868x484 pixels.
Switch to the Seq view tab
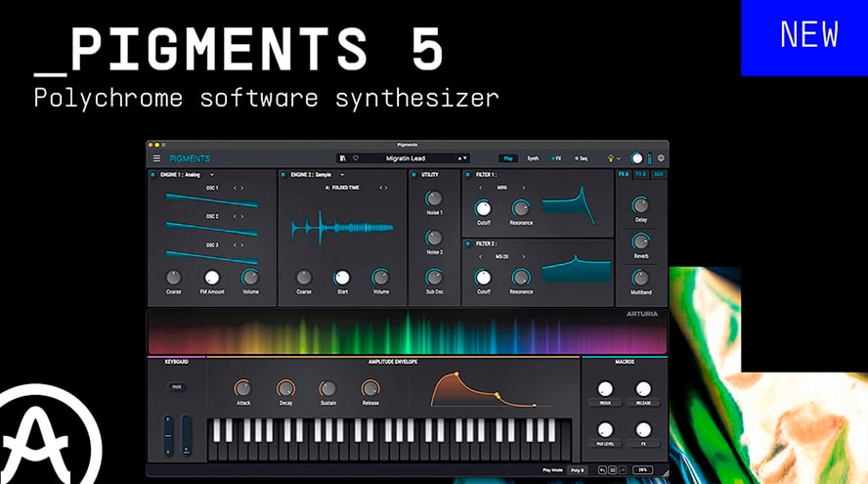pos(582,158)
